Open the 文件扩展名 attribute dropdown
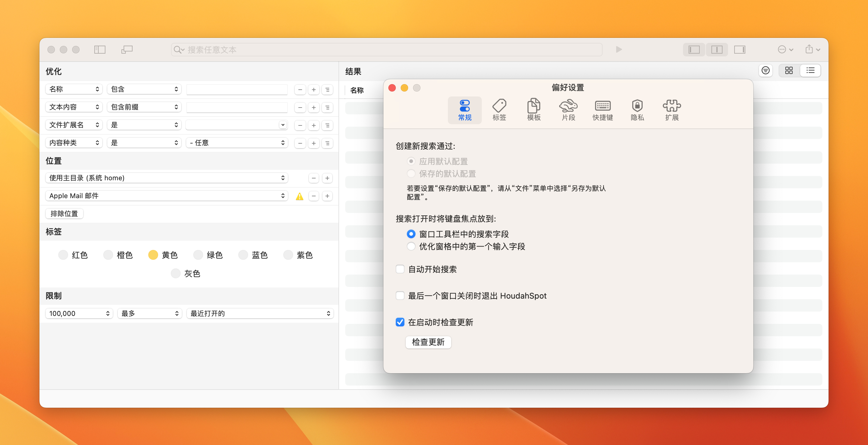This screenshot has width=868, height=445. tap(74, 125)
